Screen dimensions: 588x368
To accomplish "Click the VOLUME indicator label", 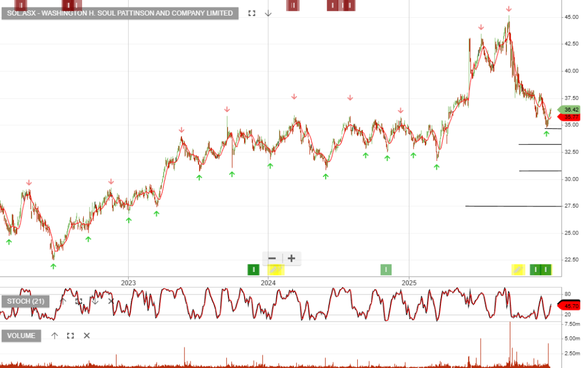I will pos(21,336).
